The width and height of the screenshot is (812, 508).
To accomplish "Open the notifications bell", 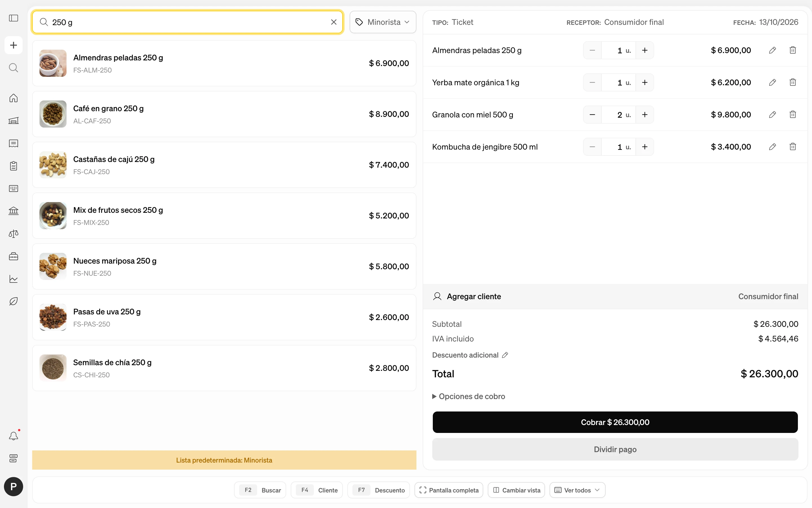I will (x=14, y=436).
